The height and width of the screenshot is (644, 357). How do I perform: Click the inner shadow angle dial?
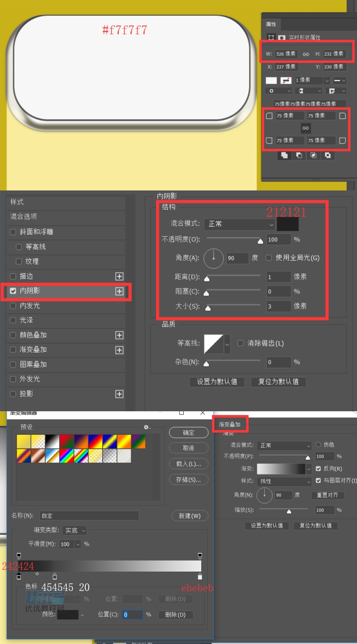(213, 258)
